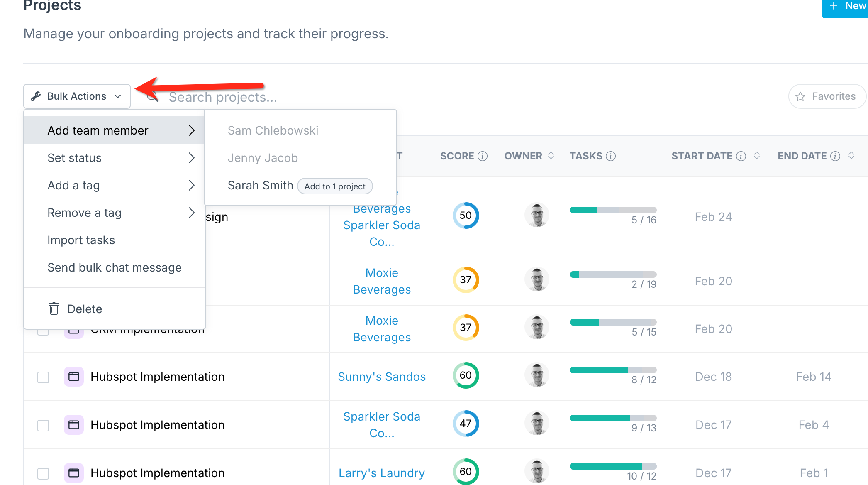Click the trash icon beside Delete
868x485 pixels.
click(x=54, y=309)
